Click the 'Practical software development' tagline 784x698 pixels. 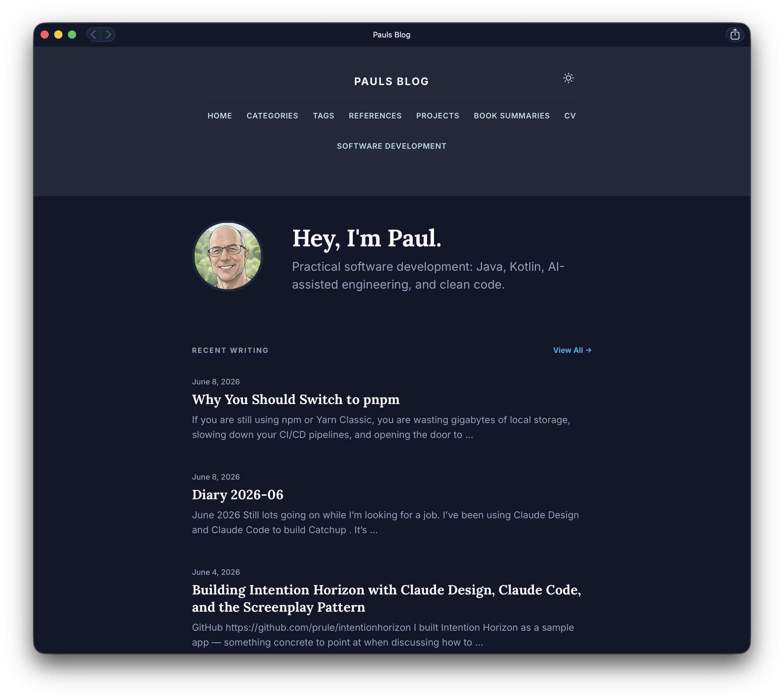428,276
